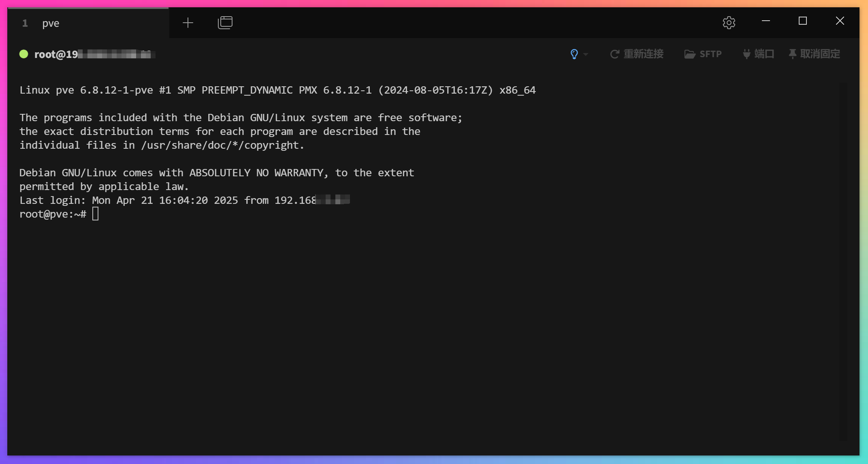Switch to the pve tab

point(51,24)
